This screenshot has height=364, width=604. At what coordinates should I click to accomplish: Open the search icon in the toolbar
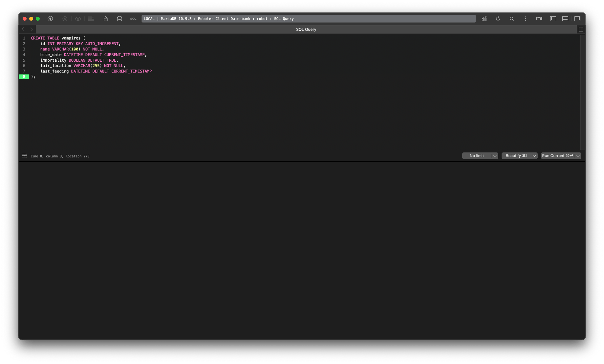(511, 19)
